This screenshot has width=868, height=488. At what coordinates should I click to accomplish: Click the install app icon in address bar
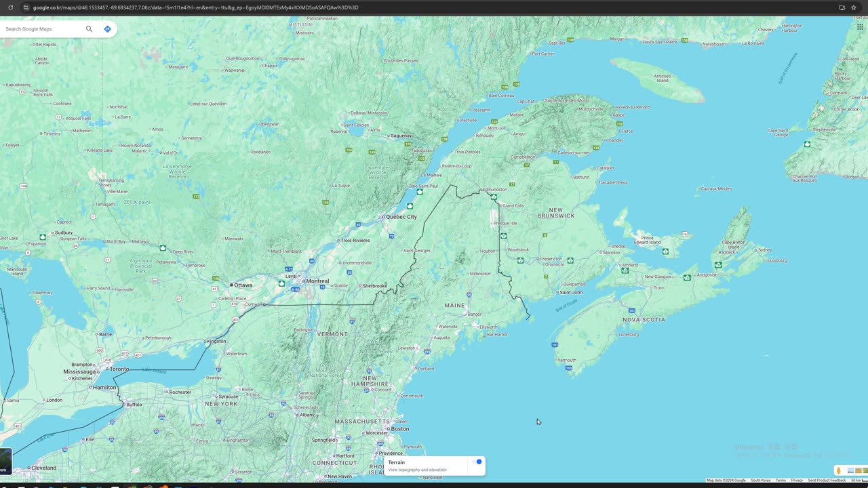pos(842,7)
